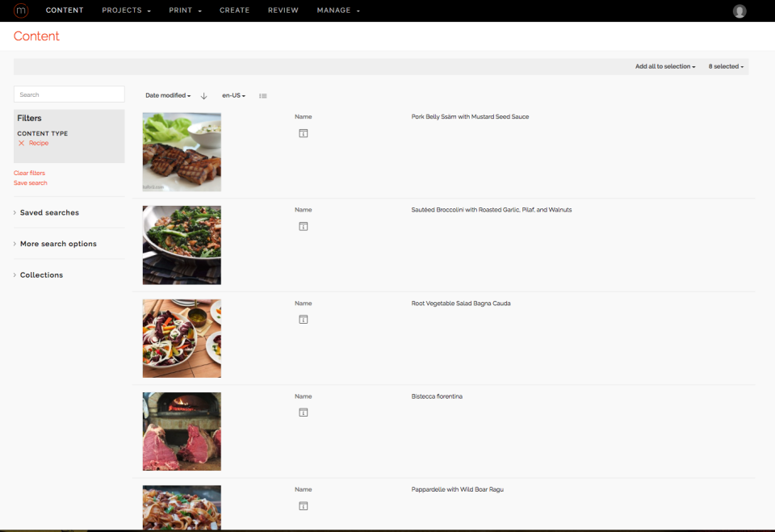Click info icon for Bistecca fiorentina
The height and width of the screenshot is (532, 775).
[304, 413]
